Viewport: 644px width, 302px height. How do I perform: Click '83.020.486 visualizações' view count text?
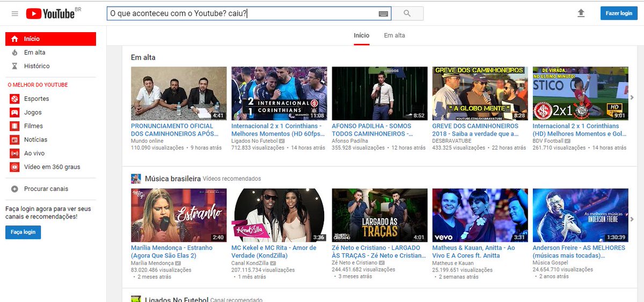point(161,270)
